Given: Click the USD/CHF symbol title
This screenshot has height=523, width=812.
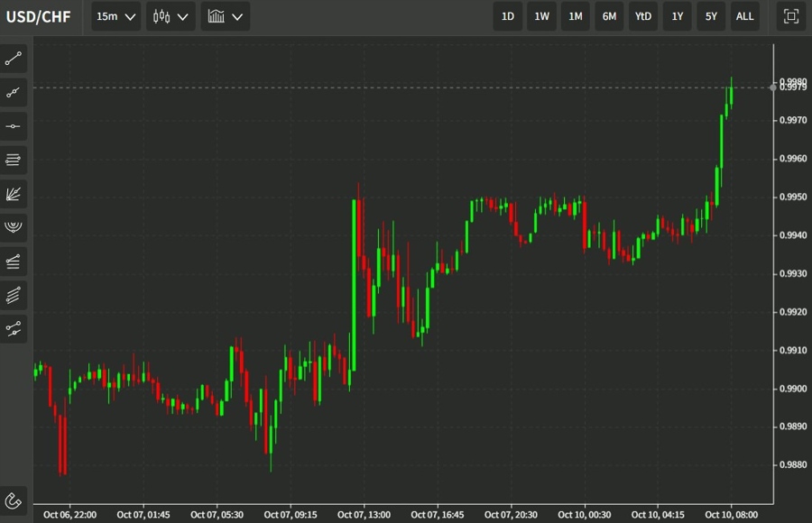Looking at the screenshot, I should (x=38, y=16).
